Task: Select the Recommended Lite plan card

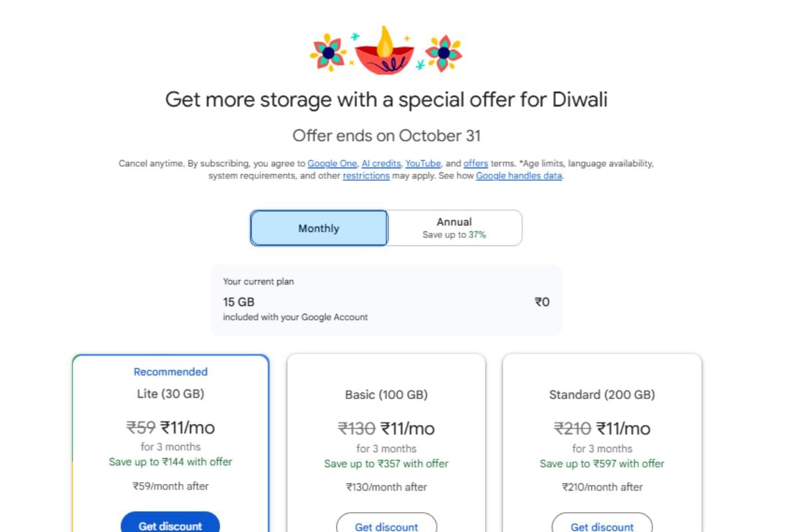Action: [170, 443]
